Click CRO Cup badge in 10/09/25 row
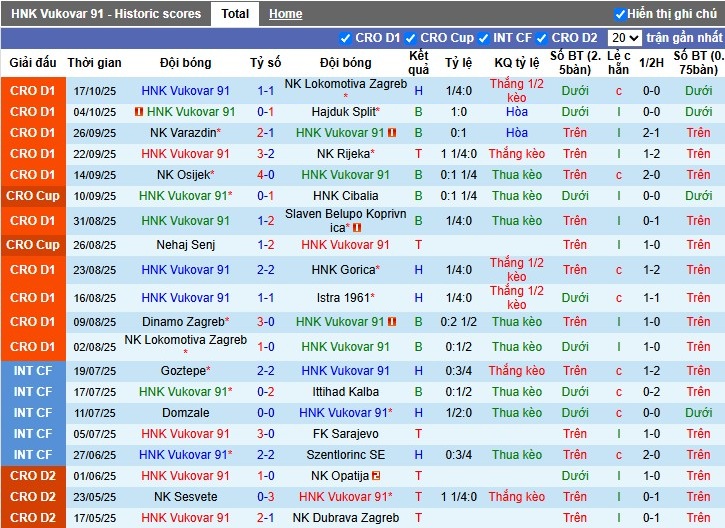The width and height of the screenshot is (725, 528). pos(33,196)
